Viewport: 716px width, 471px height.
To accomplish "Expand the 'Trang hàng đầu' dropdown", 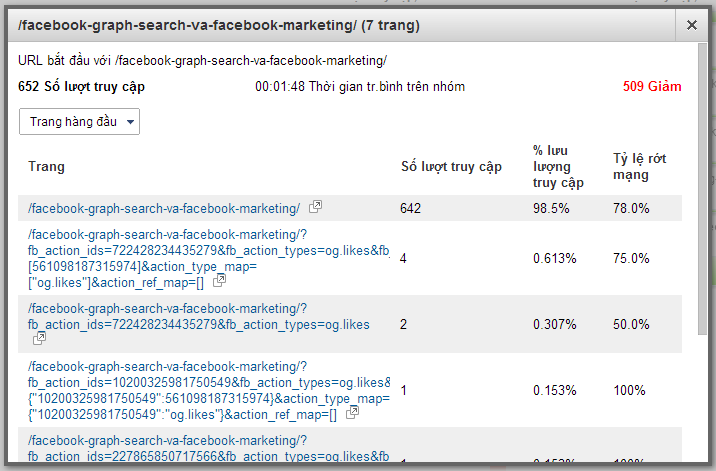I will click(x=79, y=122).
